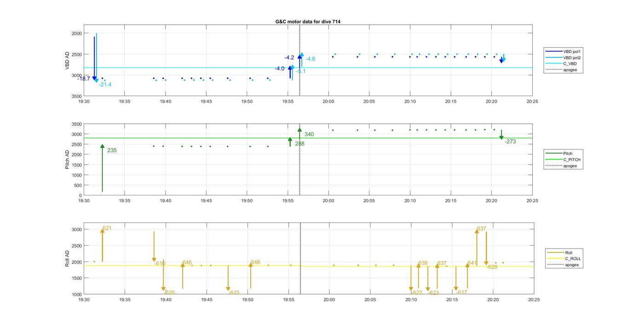Image resolution: width=644 pixels, height=331 pixels.
Task: Click the -4.6 annotation near apogee
Action: pos(310,59)
